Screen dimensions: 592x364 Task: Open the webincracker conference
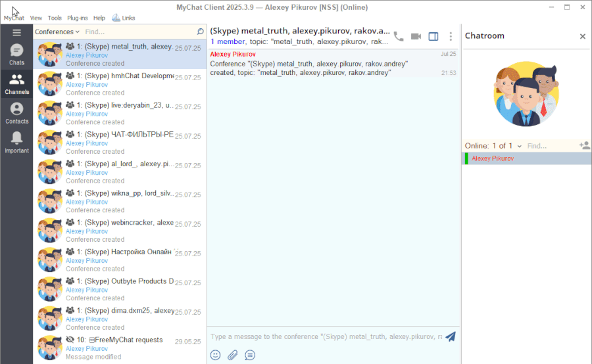click(120, 231)
